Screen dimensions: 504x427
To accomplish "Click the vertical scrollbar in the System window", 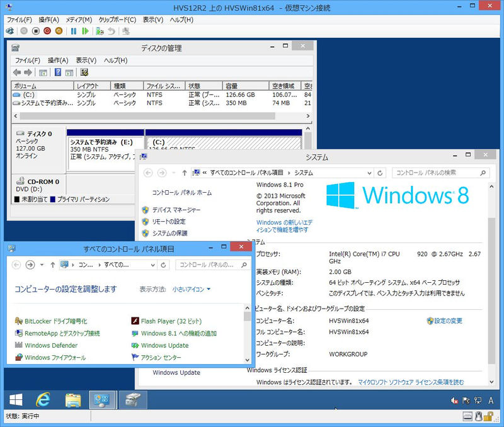I will (491, 290).
